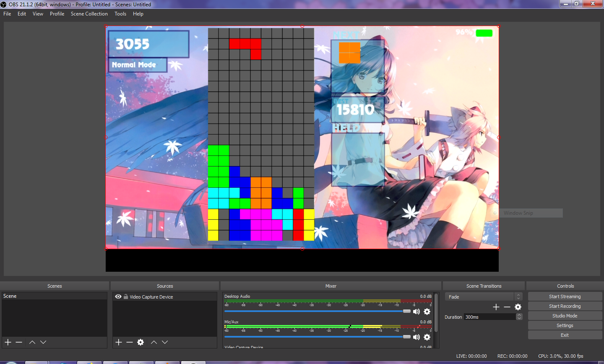This screenshot has width=604, height=364.
Task: Mute the Mic/Aux speaker
Action: pyautogui.click(x=417, y=337)
